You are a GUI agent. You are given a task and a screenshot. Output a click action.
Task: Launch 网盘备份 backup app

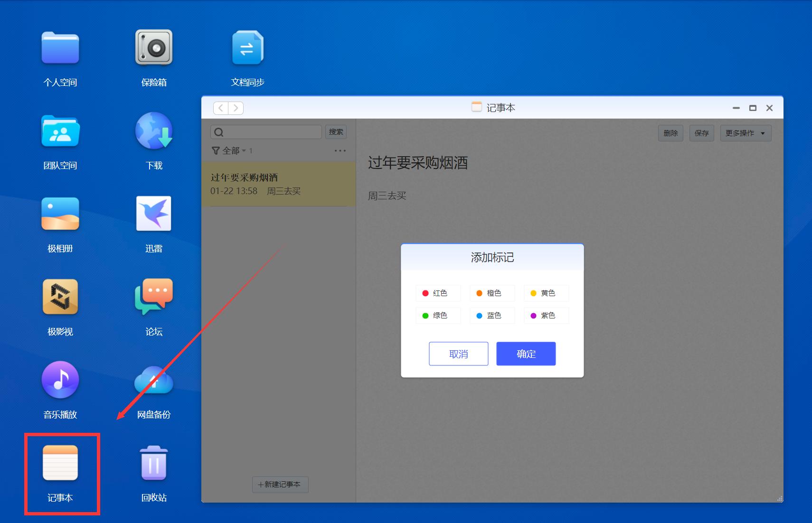click(153, 380)
